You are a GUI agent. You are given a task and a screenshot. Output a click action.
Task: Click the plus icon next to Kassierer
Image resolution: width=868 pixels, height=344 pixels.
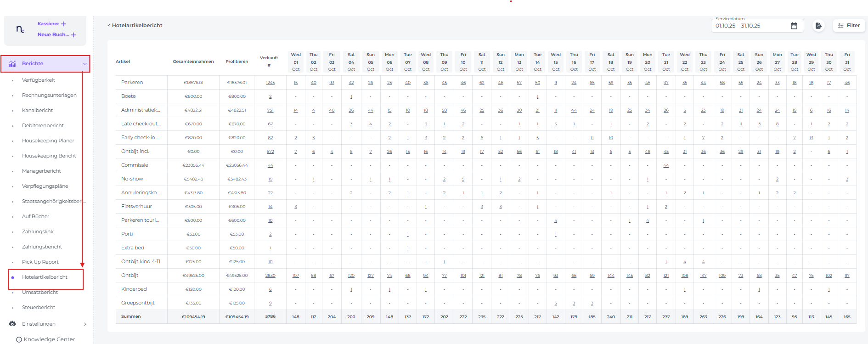coord(63,24)
